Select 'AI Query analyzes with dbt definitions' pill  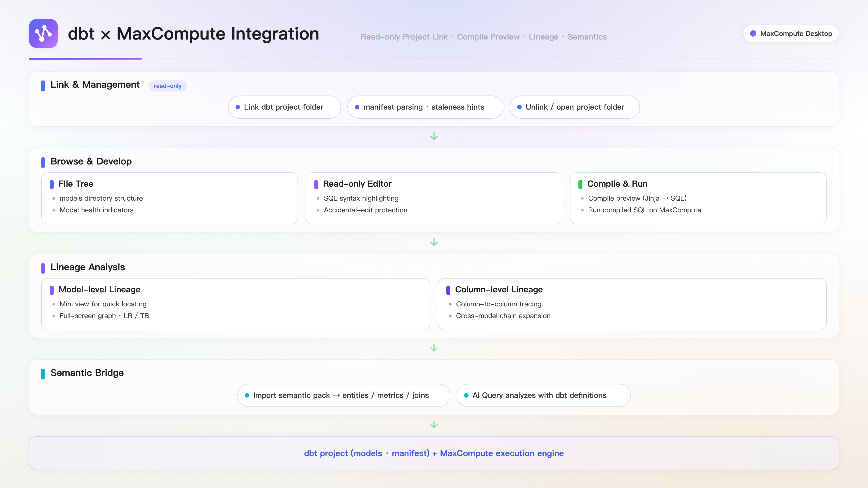click(543, 395)
